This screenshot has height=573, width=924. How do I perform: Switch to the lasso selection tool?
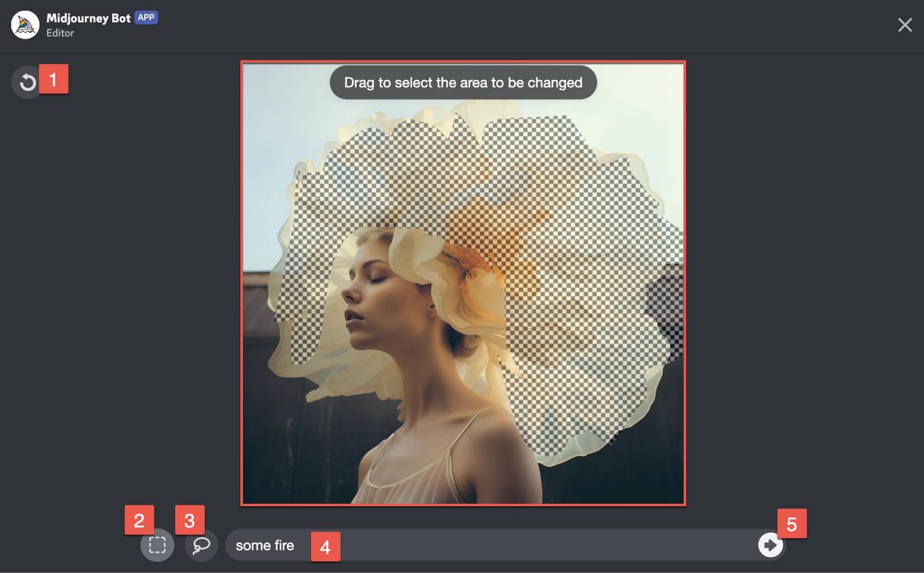[x=202, y=545]
